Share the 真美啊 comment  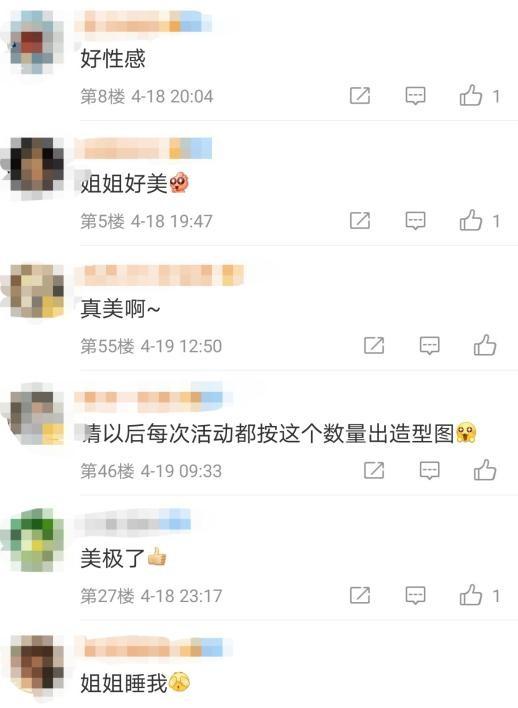click(x=374, y=346)
